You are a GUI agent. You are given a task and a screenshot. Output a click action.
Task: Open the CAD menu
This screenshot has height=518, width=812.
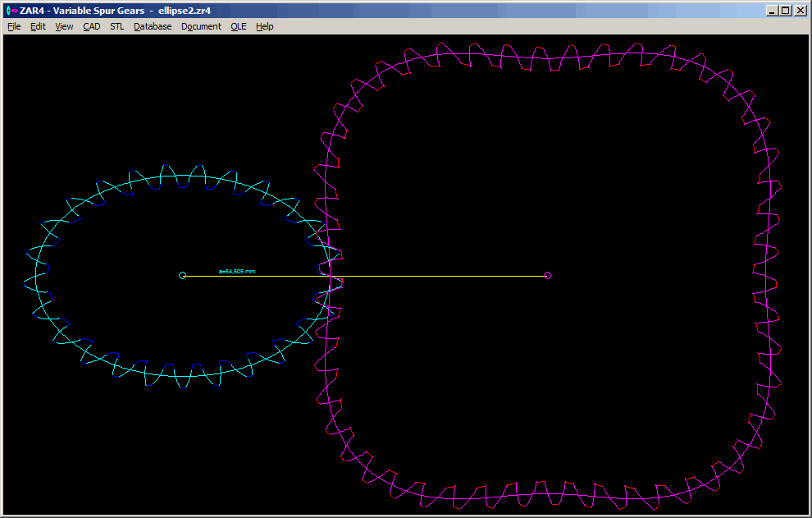tap(92, 26)
